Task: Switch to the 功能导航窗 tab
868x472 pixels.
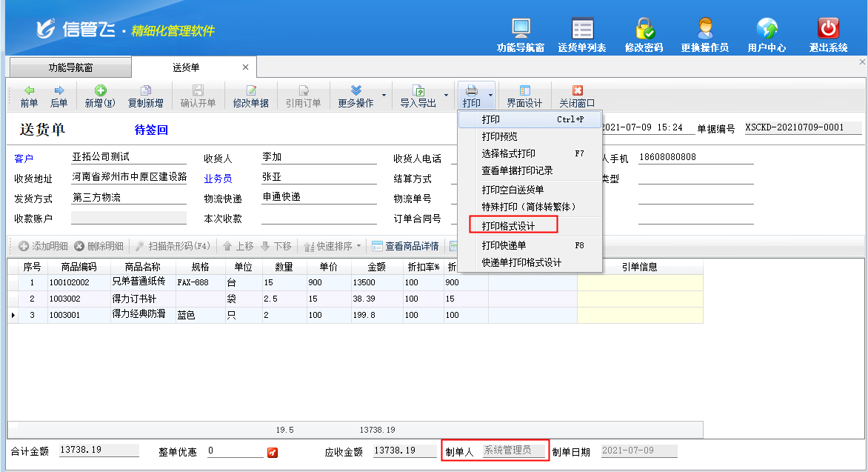Action: (x=70, y=67)
